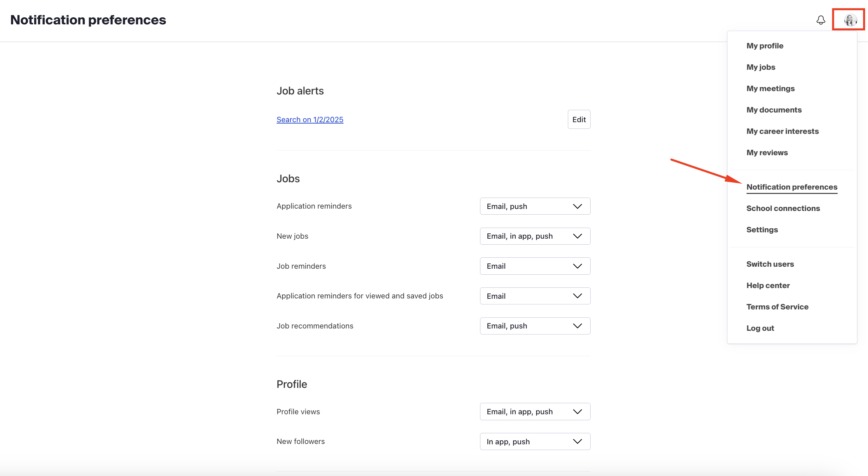Image resolution: width=868 pixels, height=476 pixels.
Task: Select My profile from the menu
Action: pyautogui.click(x=765, y=45)
